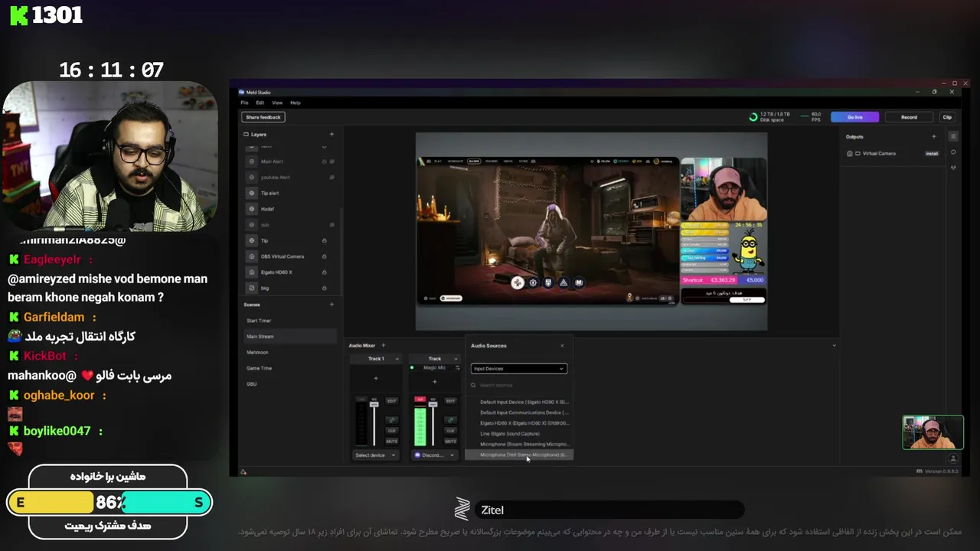Viewport: 980px width, 551px height.
Task: Open the chat bubble icon in right sidebar
Action: point(953,152)
